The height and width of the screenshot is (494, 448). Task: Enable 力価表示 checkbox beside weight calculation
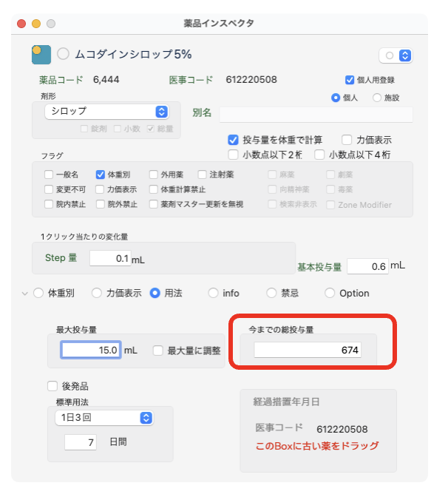[347, 140]
